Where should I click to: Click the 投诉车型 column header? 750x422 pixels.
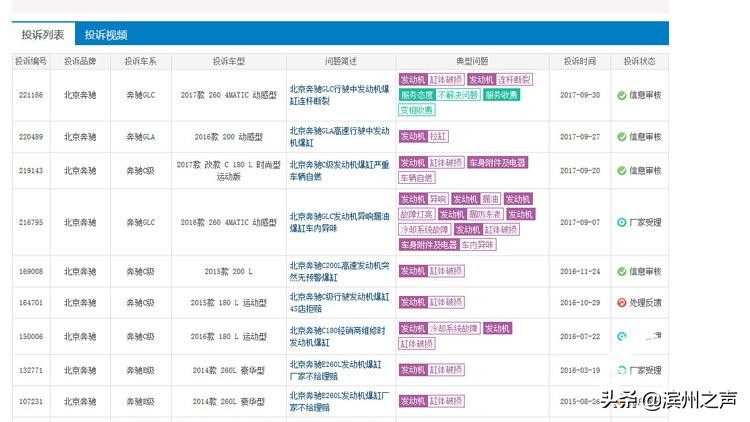pos(229,61)
